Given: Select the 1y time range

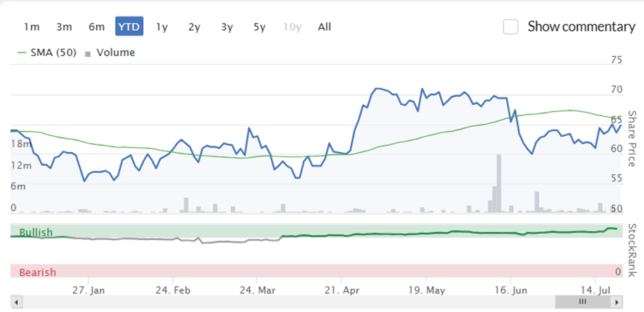Looking at the screenshot, I should [x=162, y=27].
